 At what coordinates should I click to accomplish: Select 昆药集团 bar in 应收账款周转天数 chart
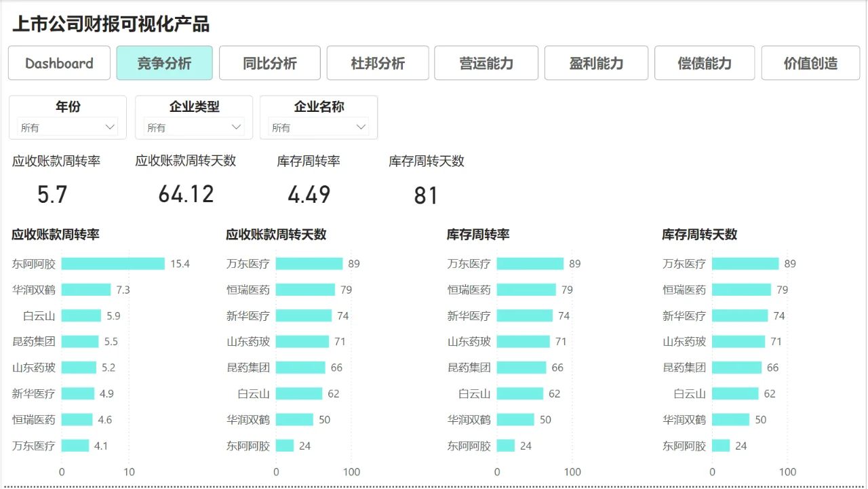[300, 368]
